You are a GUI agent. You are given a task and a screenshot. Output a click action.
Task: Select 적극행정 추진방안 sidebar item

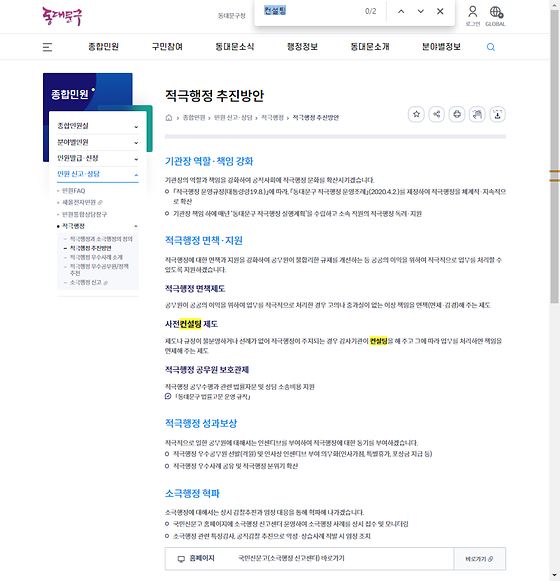[x=90, y=248]
